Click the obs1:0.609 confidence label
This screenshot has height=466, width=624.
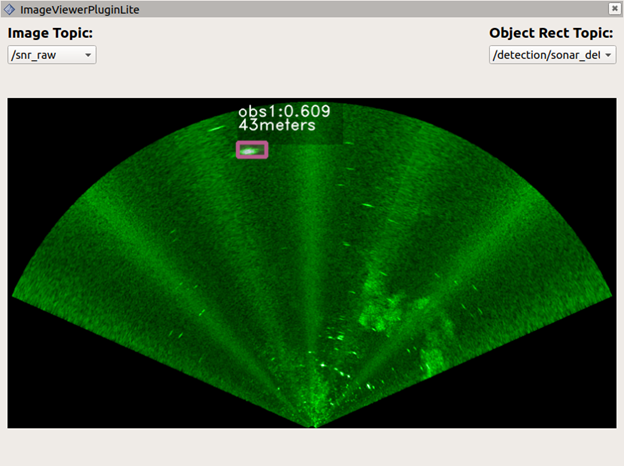click(284, 111)
